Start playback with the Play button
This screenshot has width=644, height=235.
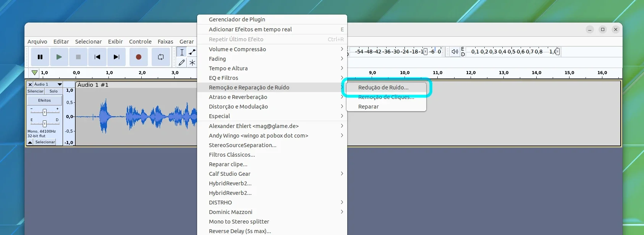pos(59,57)
